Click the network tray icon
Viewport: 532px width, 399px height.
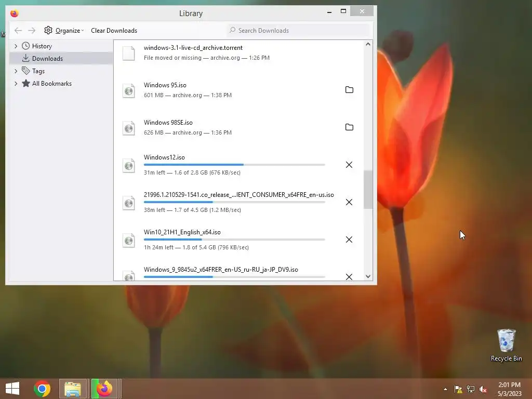point(471,389)
